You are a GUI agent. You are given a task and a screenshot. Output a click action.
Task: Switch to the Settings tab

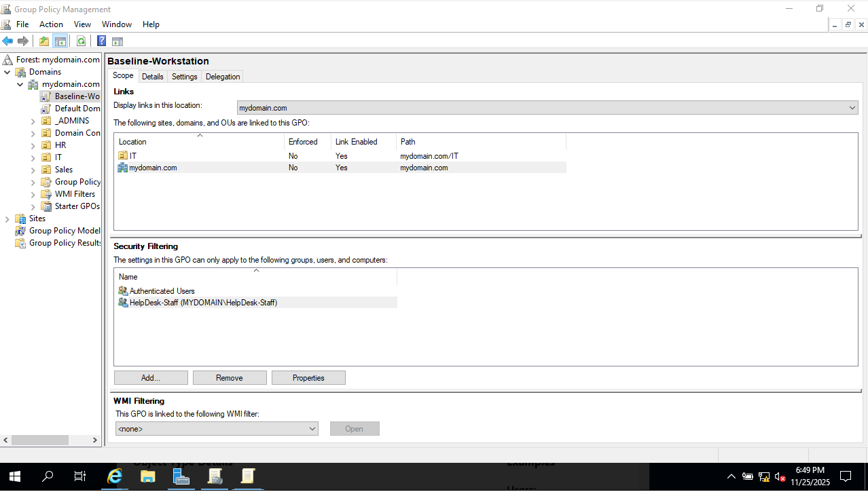pyautogui.click(x=184, y=77)
